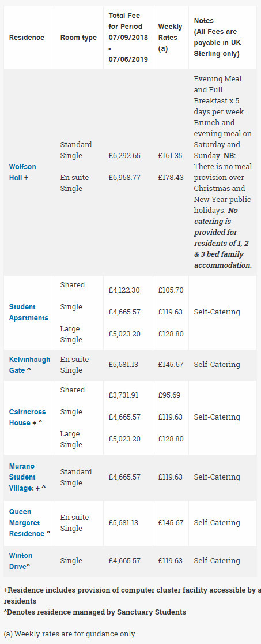Click the Total Fee for Period header
Viewport: 261px width, 644px height.
126,38
